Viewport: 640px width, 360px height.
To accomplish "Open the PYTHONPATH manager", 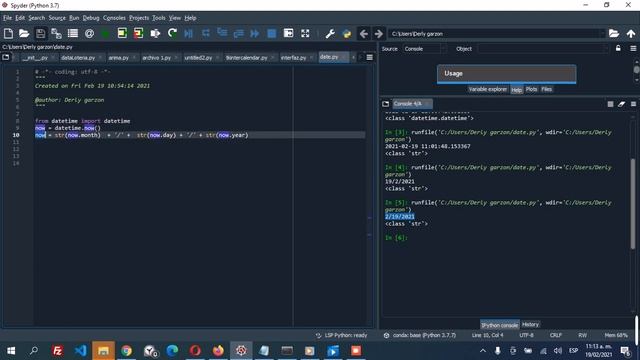I will pos(347,33).
